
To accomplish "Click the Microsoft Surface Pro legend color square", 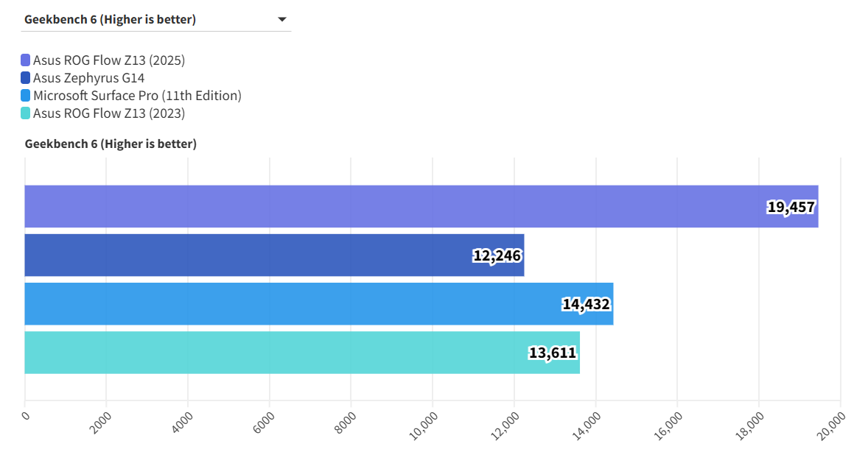I will (26, 96).
